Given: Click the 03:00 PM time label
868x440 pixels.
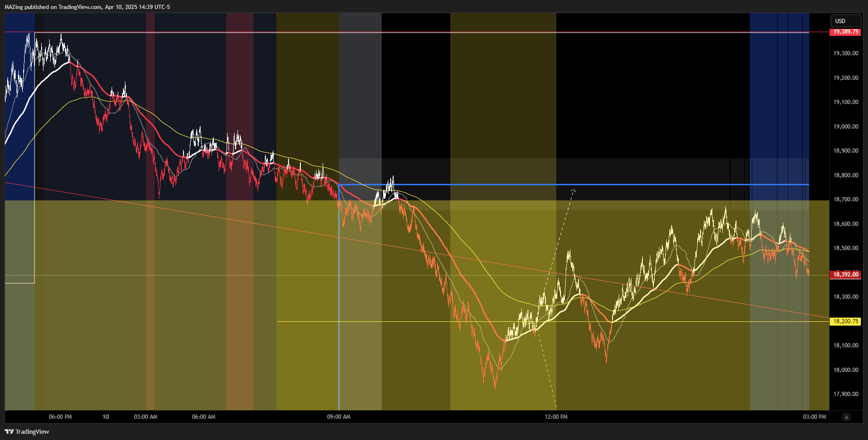Looking at the screenshot, I should (x=815, y=417).
